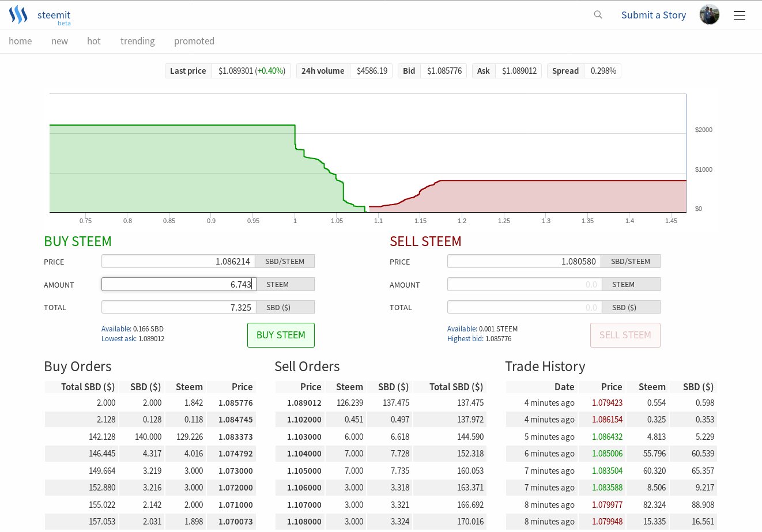Click Highest bid 1.085776 link
Viewport: 762px width, 532px height.
(480, 339)
